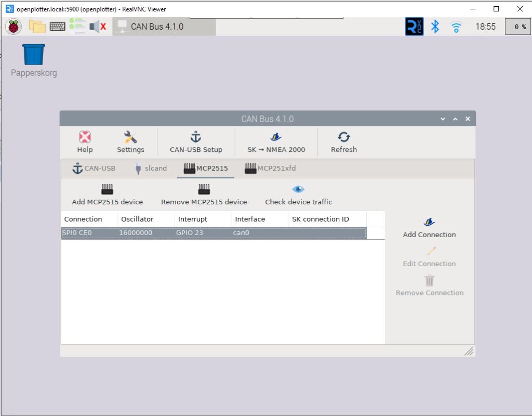Viewport: 532px width, 416px height.
Task: Check device traffic eye icon
Action: (x=298, y=194)
